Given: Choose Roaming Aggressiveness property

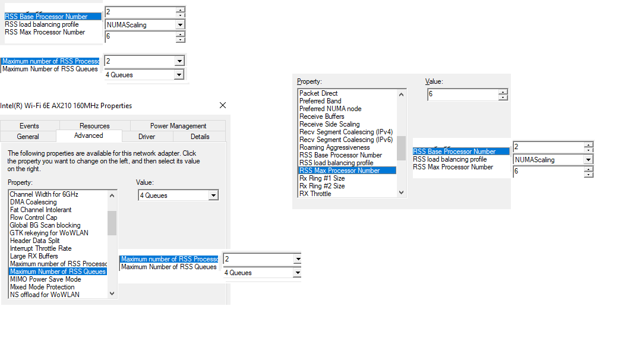Looking at the screenshot, I should [334, 147].
